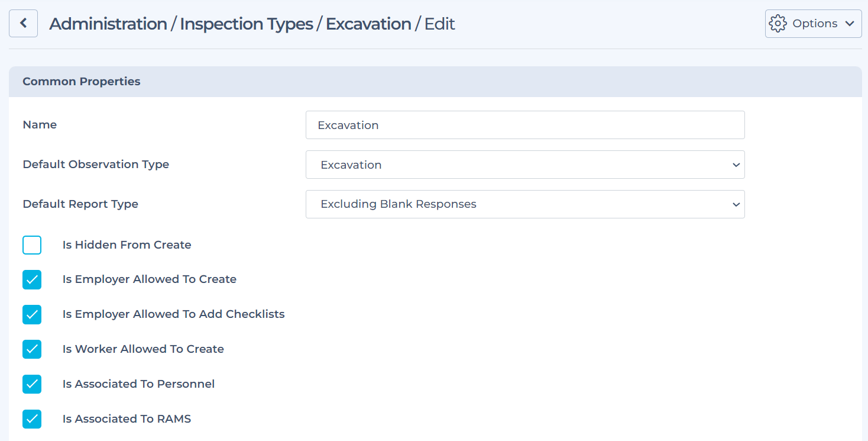The height and width of the screenshot is (441, 868).
Task: Open Inspection Types breadcrumb
Action: (x=247, y=24)
